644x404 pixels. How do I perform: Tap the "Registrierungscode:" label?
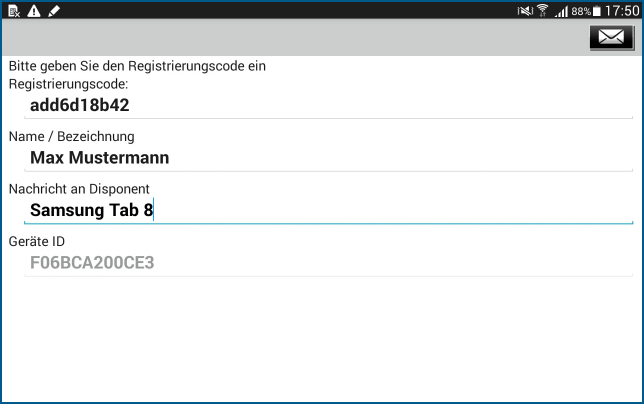coord(69,84)
